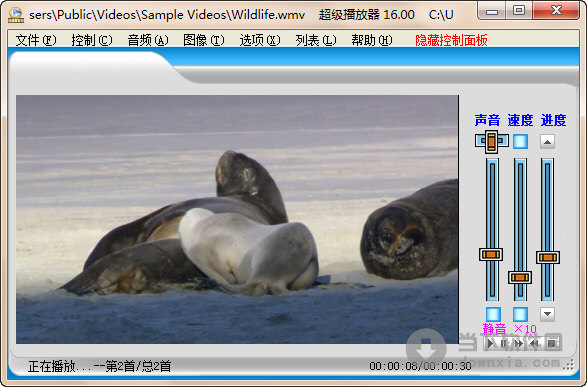Screen dimensions: 587x387
Task: Click 隐藏控制面板 to hide the control panel
Action: tap(451, 40)
